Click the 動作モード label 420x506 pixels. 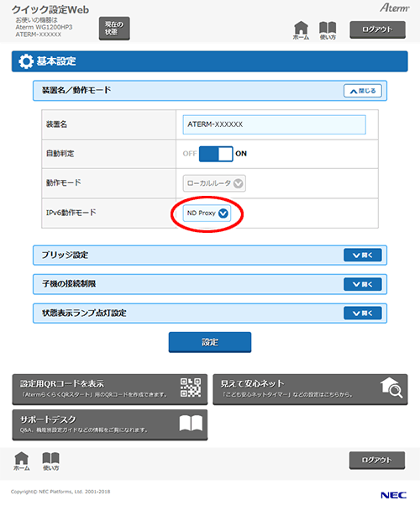[64, 182]
